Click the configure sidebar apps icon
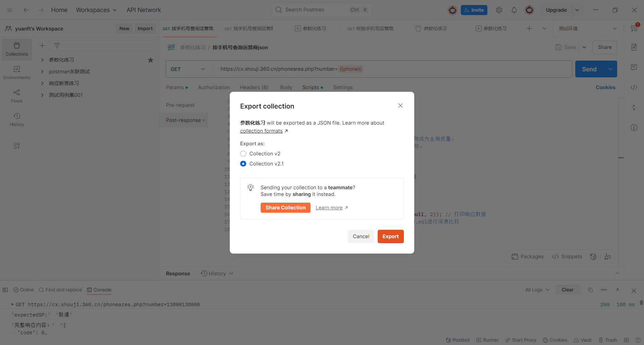 point(17,146)
